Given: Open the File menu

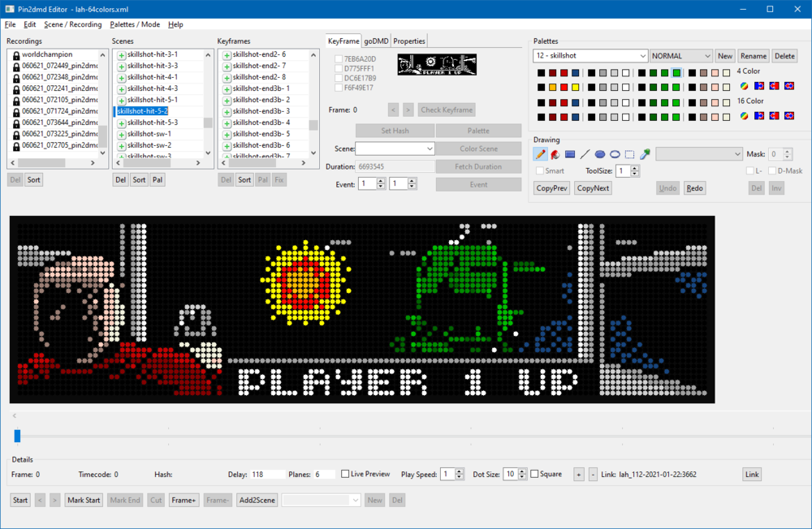Looking at the screenshot, I should pyautogui.click(x=10, y=24).
